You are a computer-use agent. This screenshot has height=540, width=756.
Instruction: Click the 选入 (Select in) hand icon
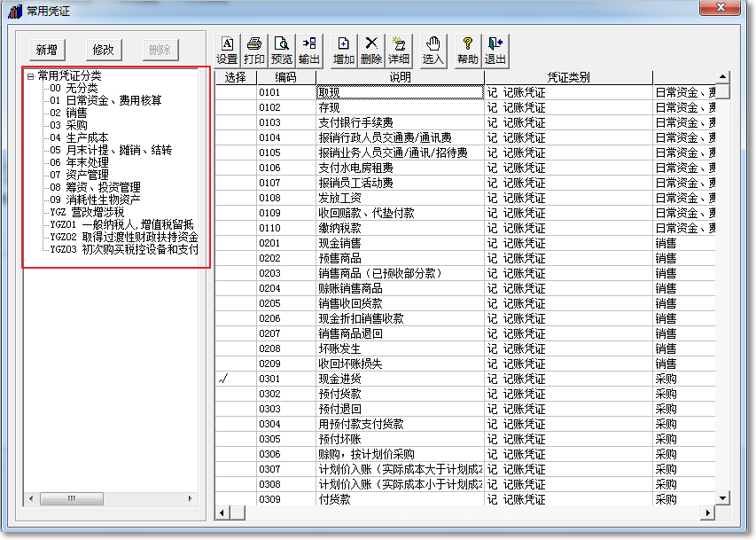click(x=433, y=50)
